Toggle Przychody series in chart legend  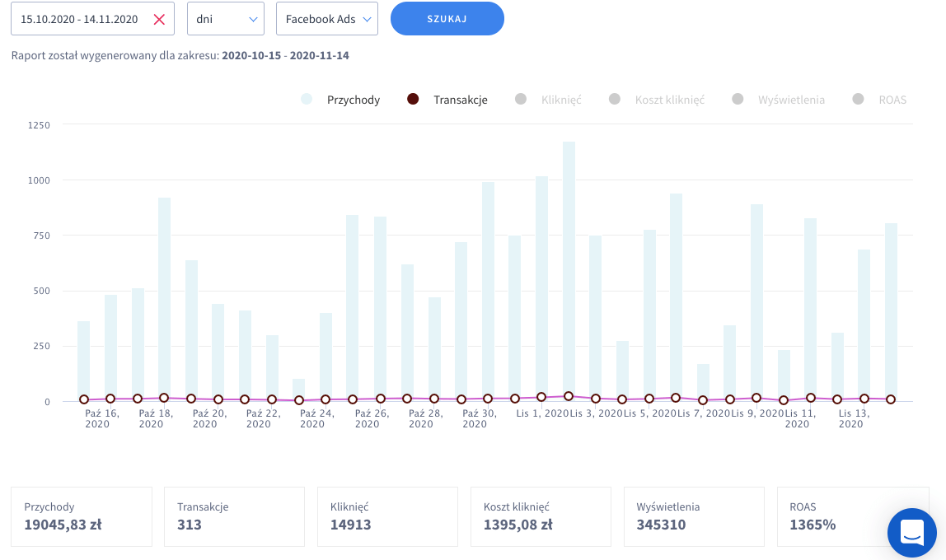tap(342, 100)
